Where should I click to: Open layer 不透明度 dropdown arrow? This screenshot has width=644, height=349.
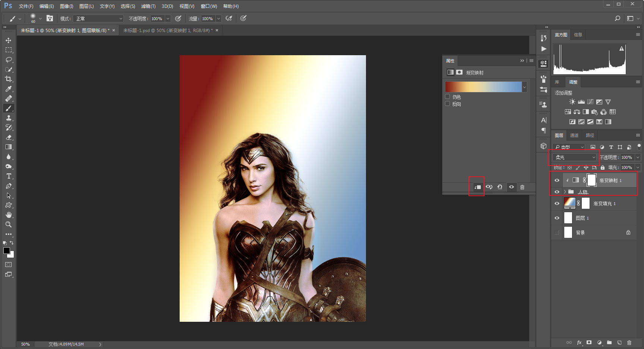click(638, 157)
